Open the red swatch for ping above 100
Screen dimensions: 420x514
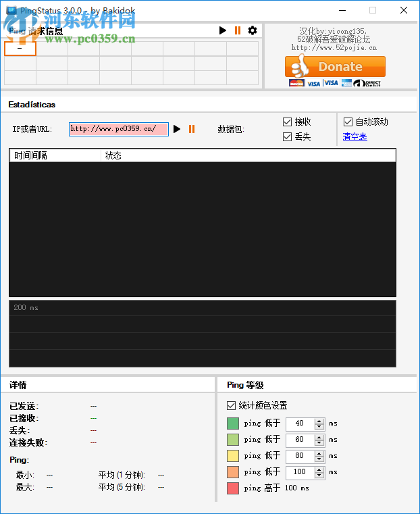coord(233,488)
